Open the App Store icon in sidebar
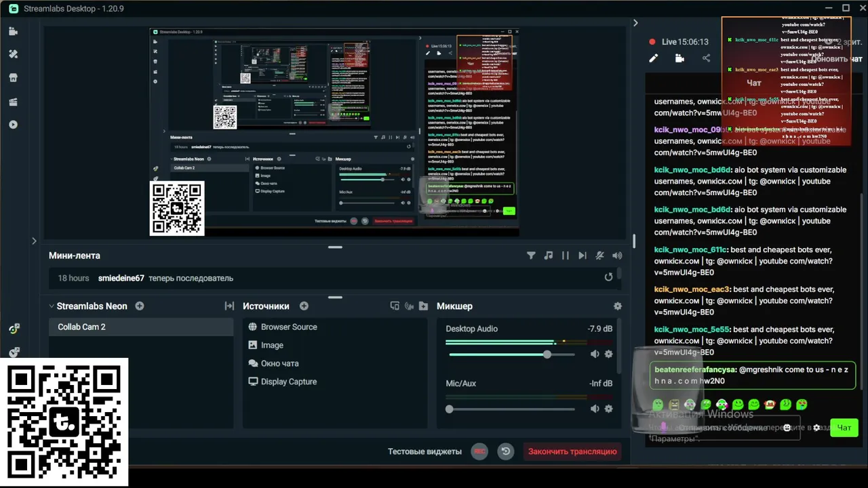 (14, 77)
